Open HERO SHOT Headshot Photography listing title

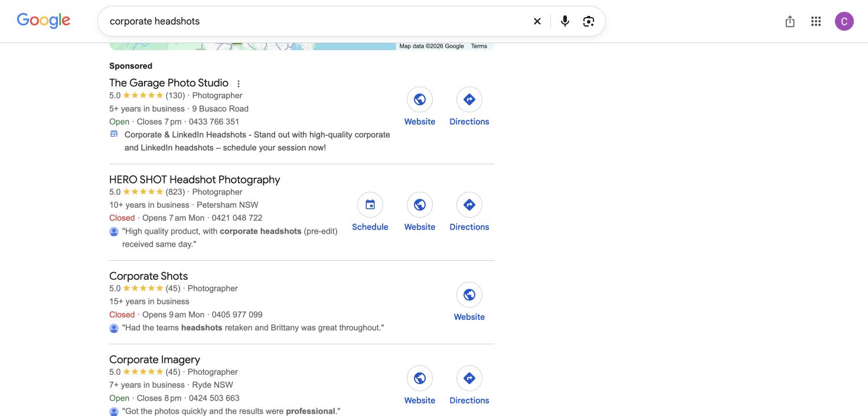[195, 179]
